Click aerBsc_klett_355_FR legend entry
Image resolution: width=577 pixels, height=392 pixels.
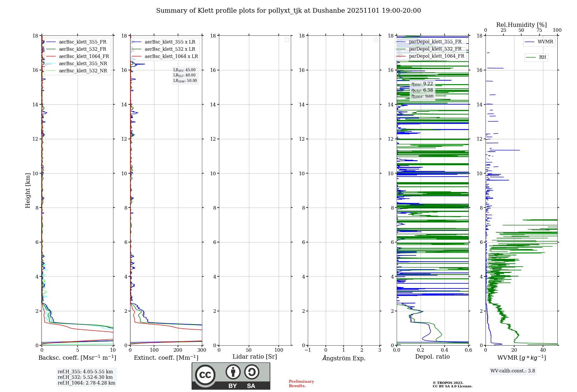coord(83,42)
